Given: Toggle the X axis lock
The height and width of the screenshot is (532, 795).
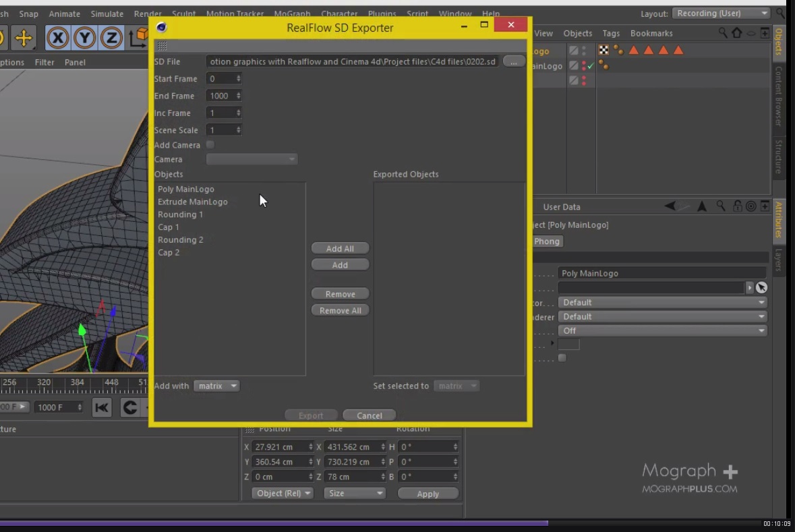Looking at the screenshot, I should point(58,38).
